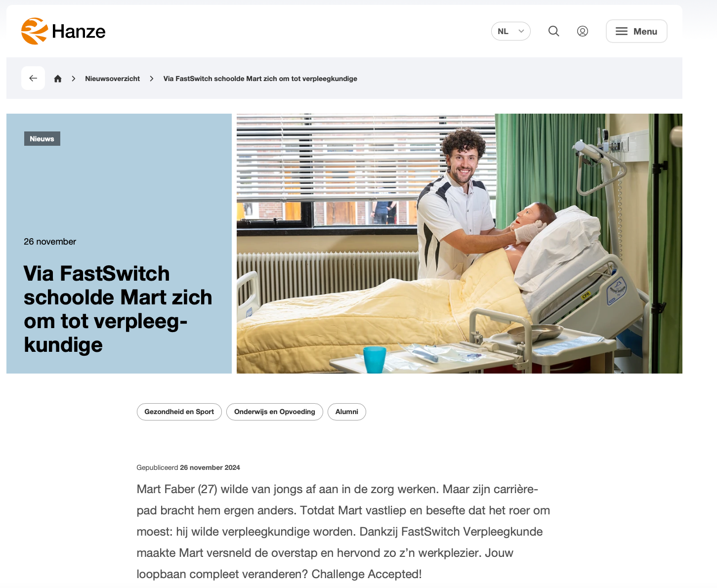Click the chevron after the home icon
The width and height of the screenshot is (717, 588).
74,79
